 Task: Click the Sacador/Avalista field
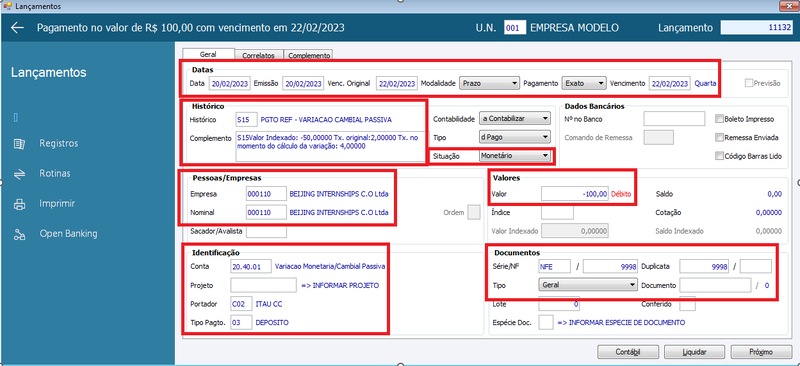pos(266,231)
